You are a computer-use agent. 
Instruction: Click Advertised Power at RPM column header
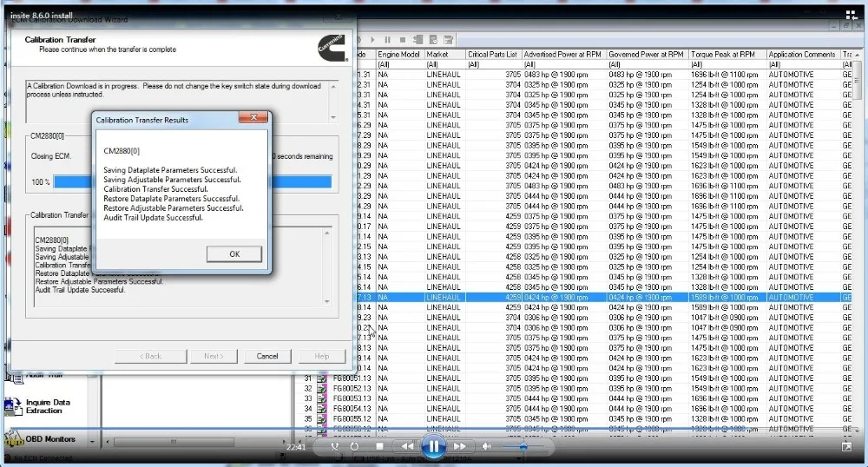562,54
